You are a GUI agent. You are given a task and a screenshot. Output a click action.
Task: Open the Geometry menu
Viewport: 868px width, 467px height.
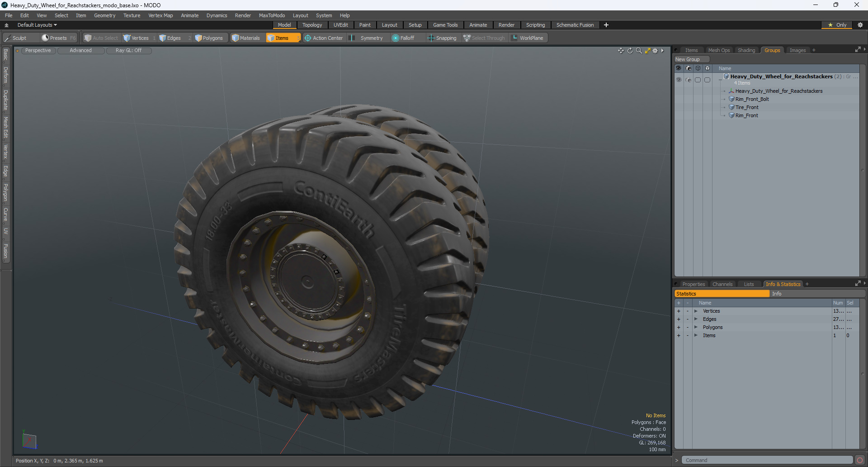(104, 15)
